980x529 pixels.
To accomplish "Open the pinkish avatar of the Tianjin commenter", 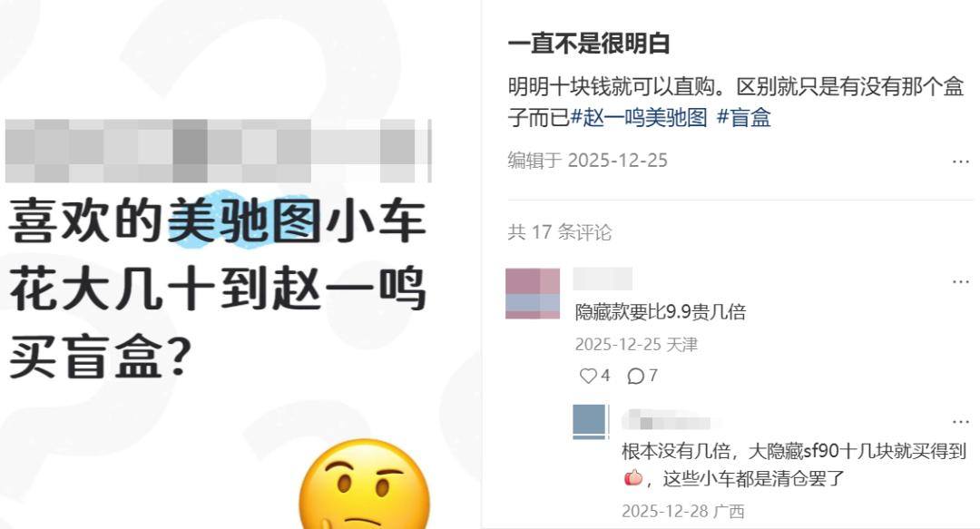I will point(533,294).
